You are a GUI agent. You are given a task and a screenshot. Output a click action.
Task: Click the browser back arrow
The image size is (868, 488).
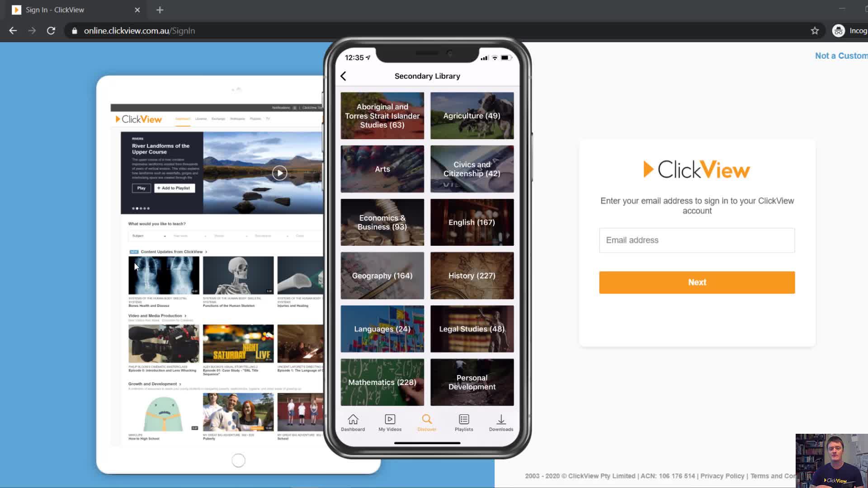point(13,31)
